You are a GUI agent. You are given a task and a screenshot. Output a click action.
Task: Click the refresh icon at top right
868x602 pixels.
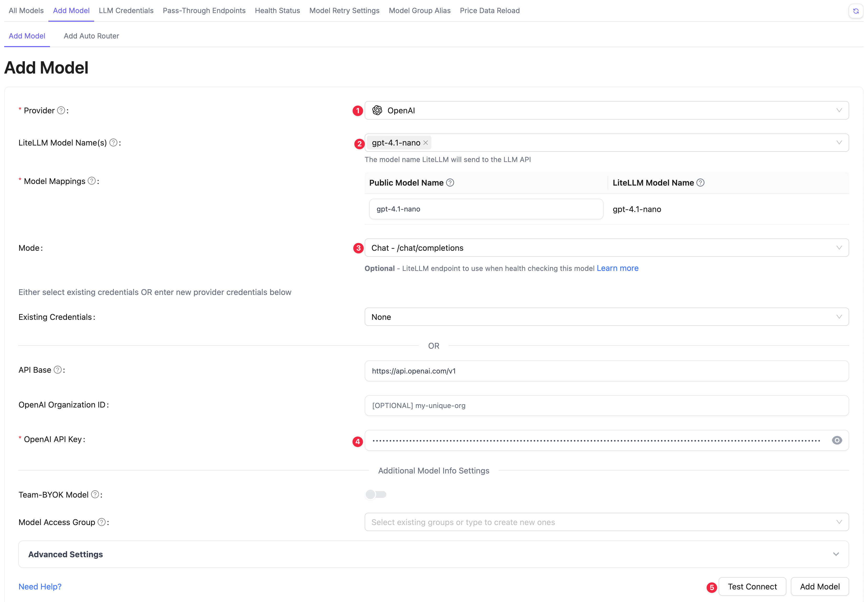pos(855,11)
